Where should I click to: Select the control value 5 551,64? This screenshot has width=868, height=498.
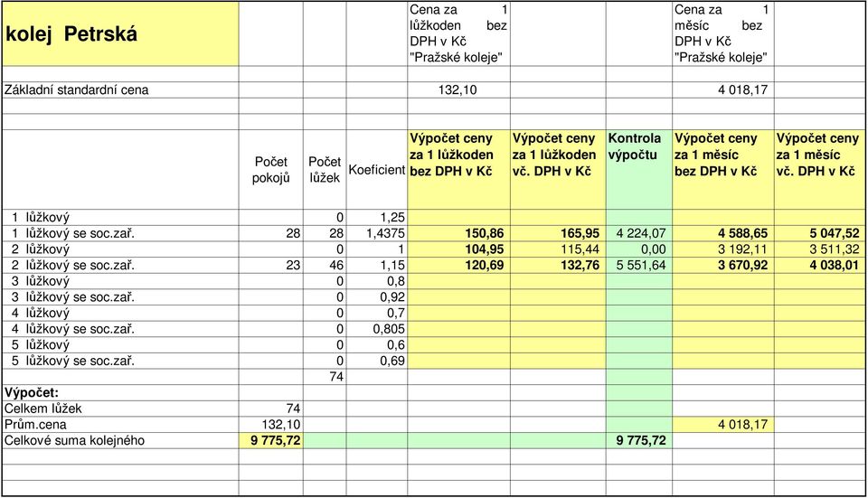click(x=641, y=266)
